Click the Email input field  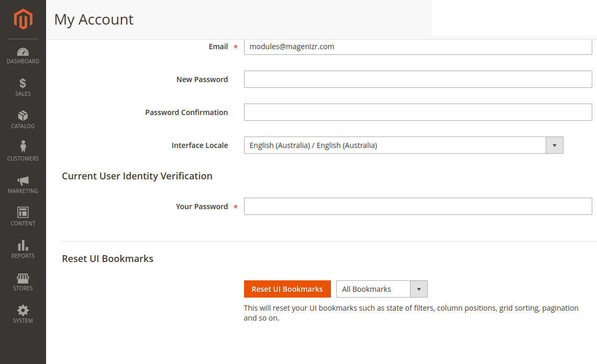[x=418, y=47]
